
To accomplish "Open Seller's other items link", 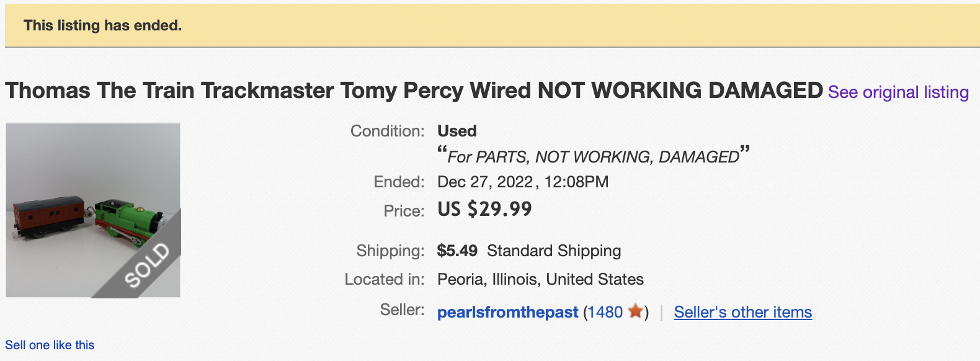I will pyautogui.click(x=742, y=312).
